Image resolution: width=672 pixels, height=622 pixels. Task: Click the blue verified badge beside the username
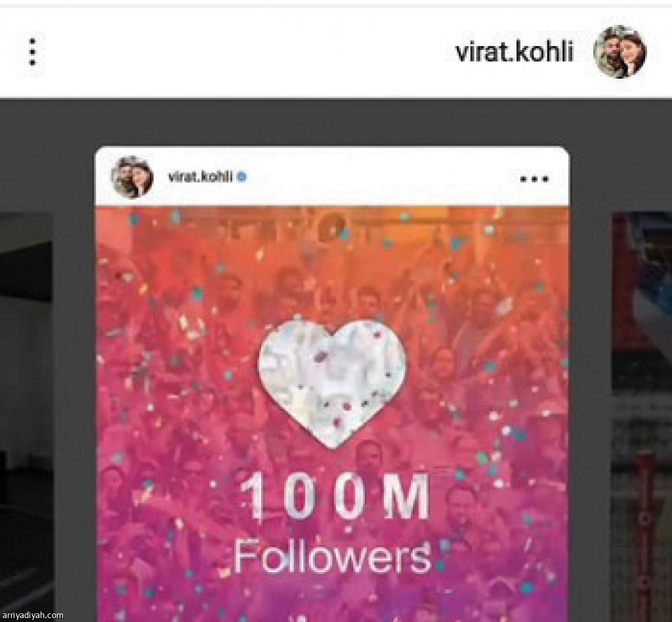pyautogui.click(x=241, y=176)
